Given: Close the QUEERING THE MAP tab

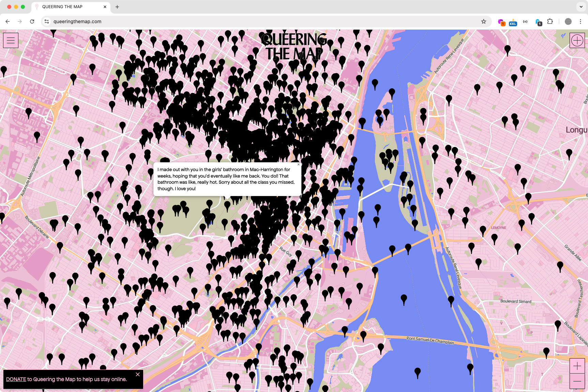Looking at the screenshot, I should click(105, 7).
